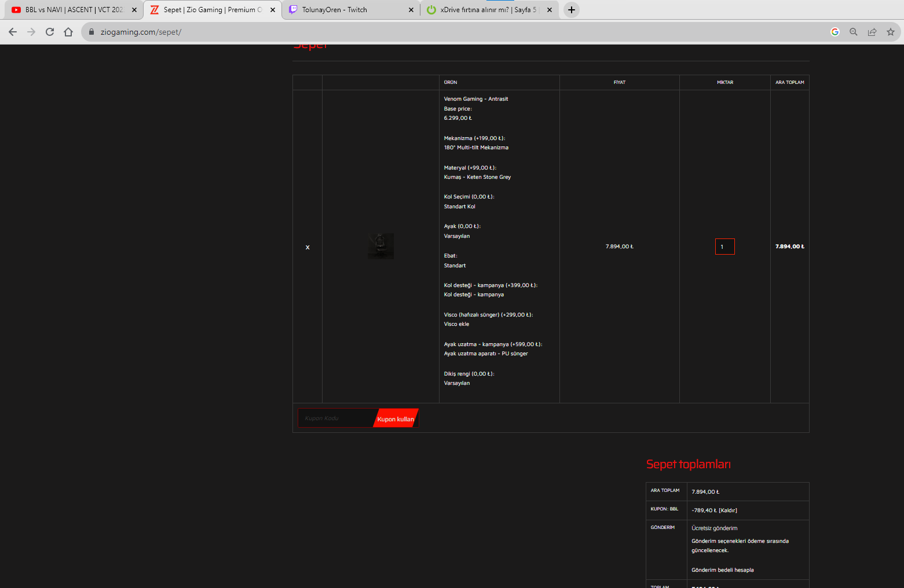Click the quantity field showing 1

[725, 247]
